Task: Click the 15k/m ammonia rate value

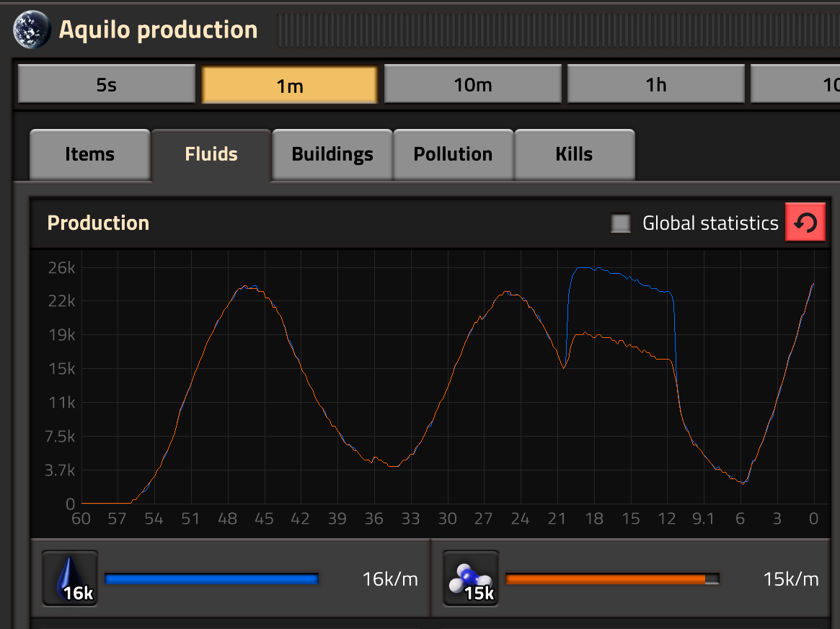Action: point(791,579)
